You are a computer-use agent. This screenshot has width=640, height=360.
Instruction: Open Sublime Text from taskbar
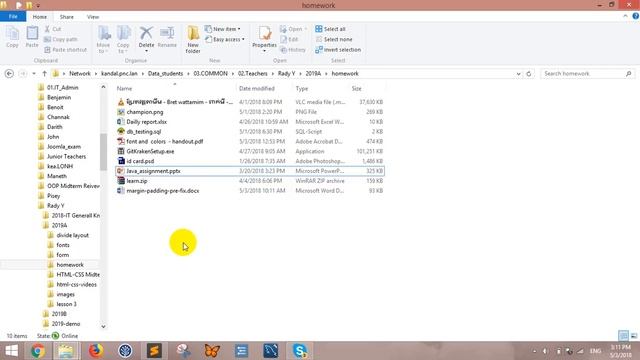coord(154,351)
